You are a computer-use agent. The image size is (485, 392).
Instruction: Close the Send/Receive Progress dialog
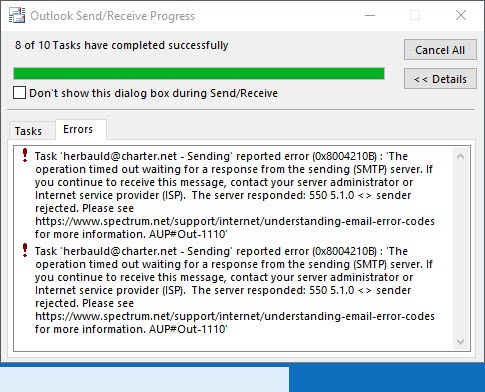[461, 15]
